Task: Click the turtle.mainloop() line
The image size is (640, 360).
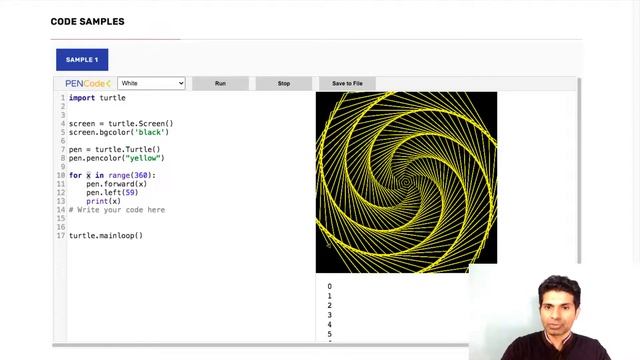Action: click(x=106, y=236)
